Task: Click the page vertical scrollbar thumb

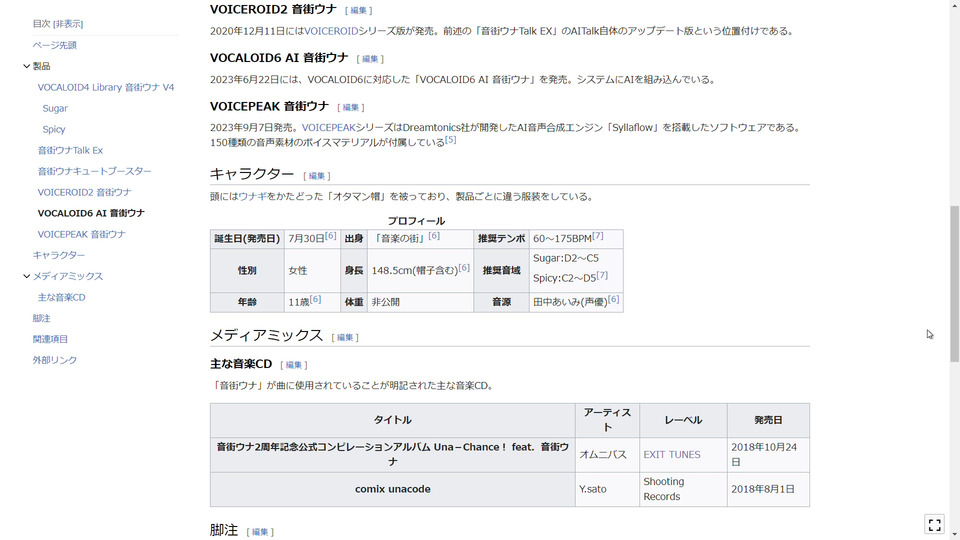Action: [954, 283]
